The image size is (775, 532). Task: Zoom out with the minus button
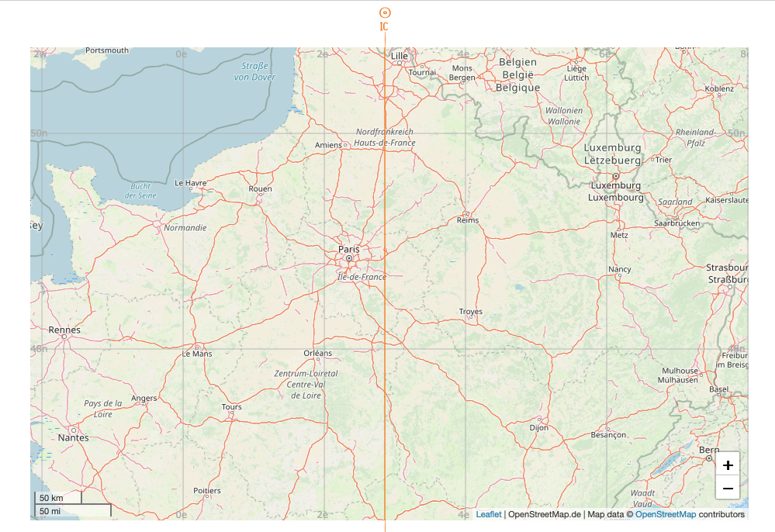pos(728,488)
